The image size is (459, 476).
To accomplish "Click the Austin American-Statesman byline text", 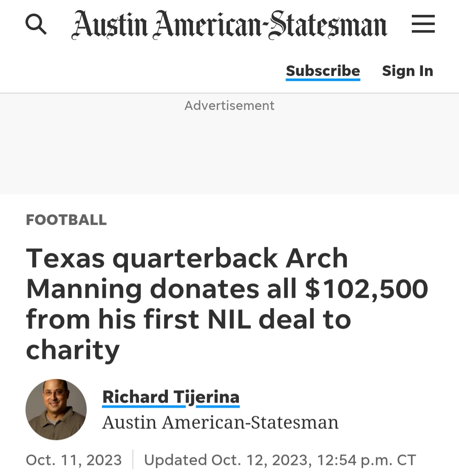I will click(x=220, y=422).
